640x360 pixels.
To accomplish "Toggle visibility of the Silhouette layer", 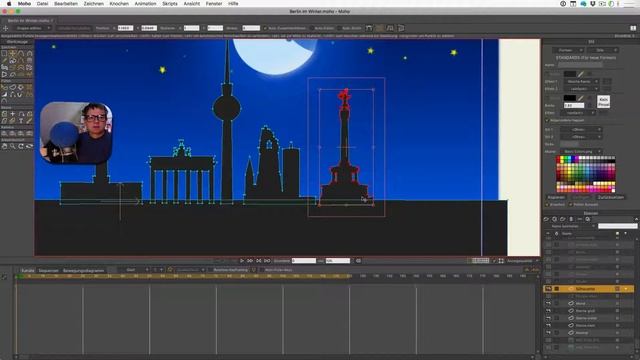I will pos(548,289).
